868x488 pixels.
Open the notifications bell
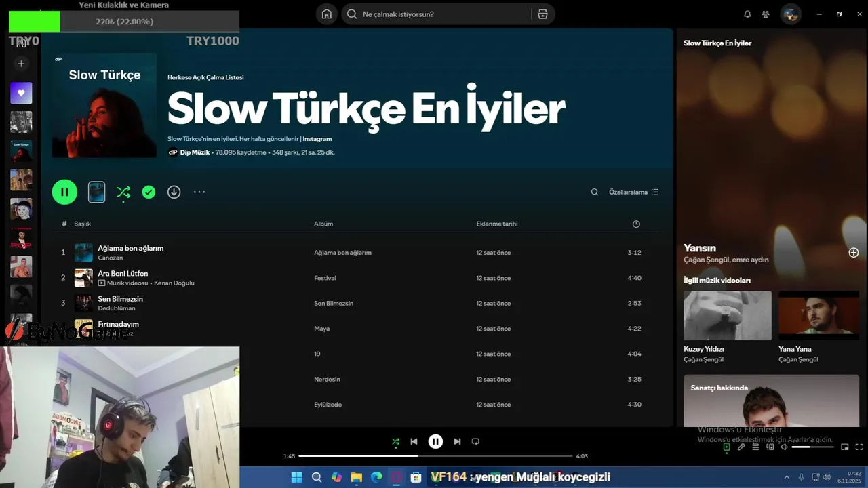coord(747,14)
